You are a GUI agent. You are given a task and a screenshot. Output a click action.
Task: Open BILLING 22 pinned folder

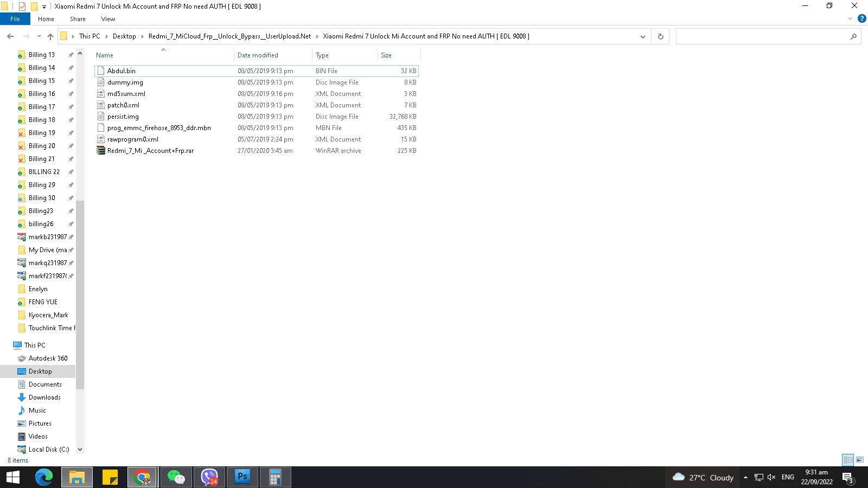coord(44,172)
